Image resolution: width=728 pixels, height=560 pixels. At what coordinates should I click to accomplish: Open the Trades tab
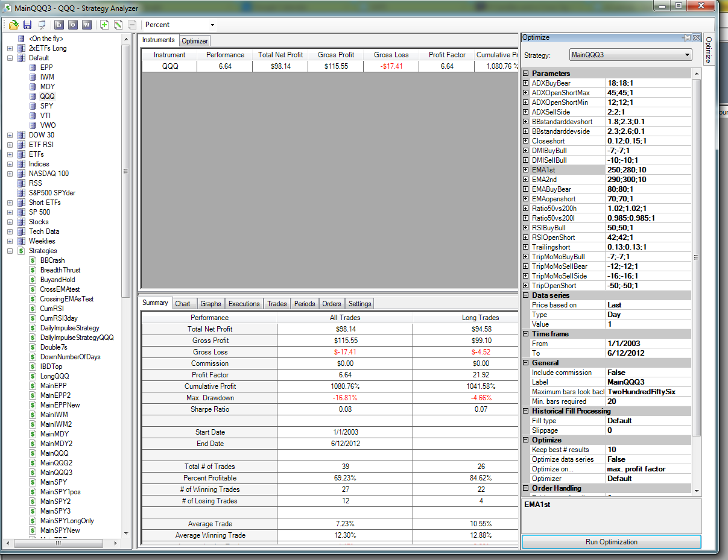coord(277,304)
